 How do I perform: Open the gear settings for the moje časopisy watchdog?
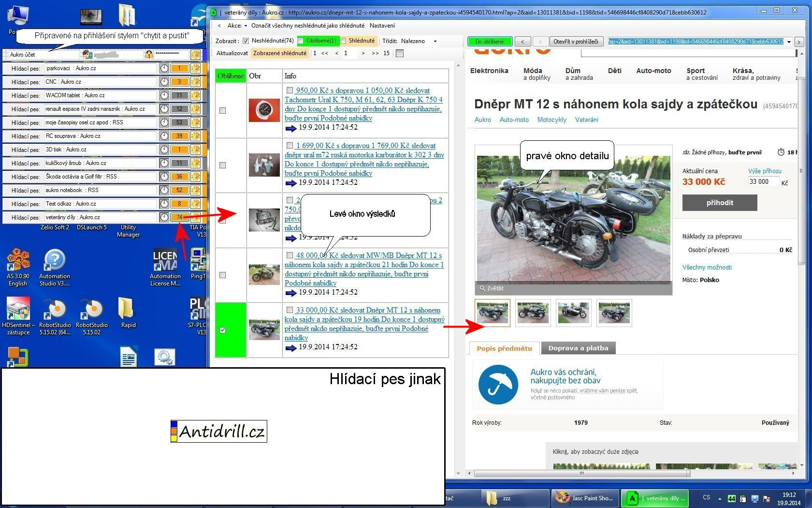pos(195,122)
